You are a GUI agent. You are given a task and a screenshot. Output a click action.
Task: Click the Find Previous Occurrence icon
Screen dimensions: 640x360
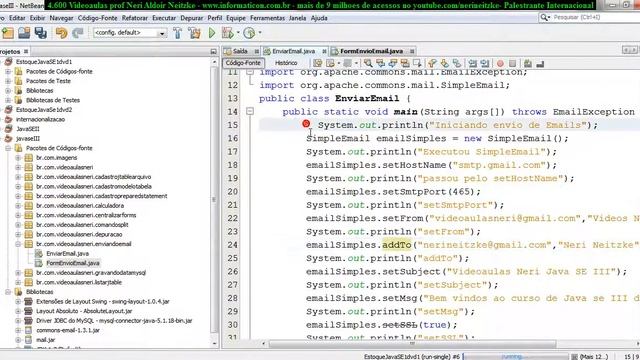380,63
